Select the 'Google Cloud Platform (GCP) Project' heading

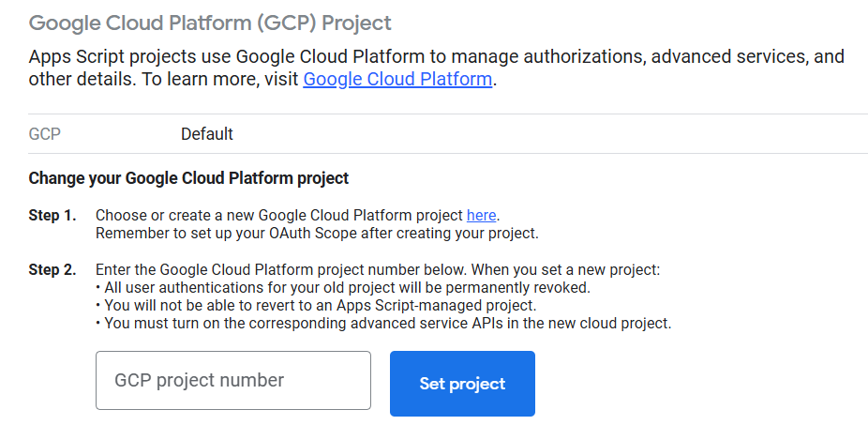click(x=210, y=23)
